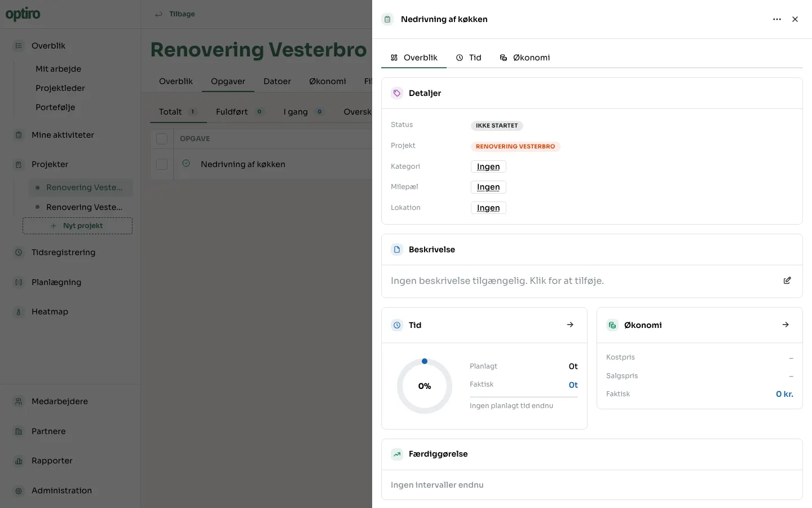Click the Økonomi card coins icon
The width and height of the screenshot is (812, 508).
click(612, 325)
